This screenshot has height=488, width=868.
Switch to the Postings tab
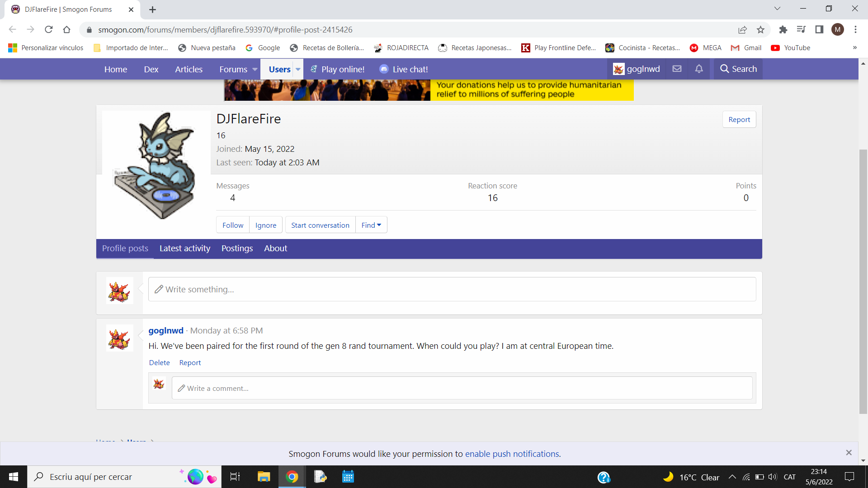click(237, 249)
